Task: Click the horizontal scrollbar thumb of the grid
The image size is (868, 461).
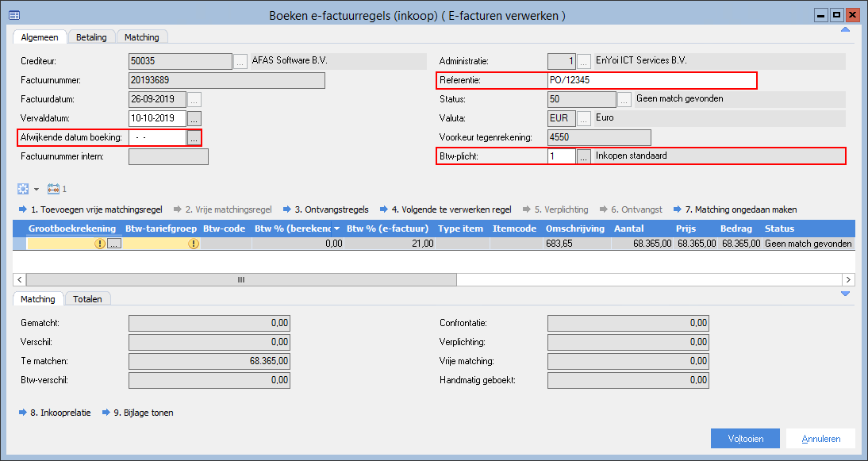Action: click(x=241, y=280)
